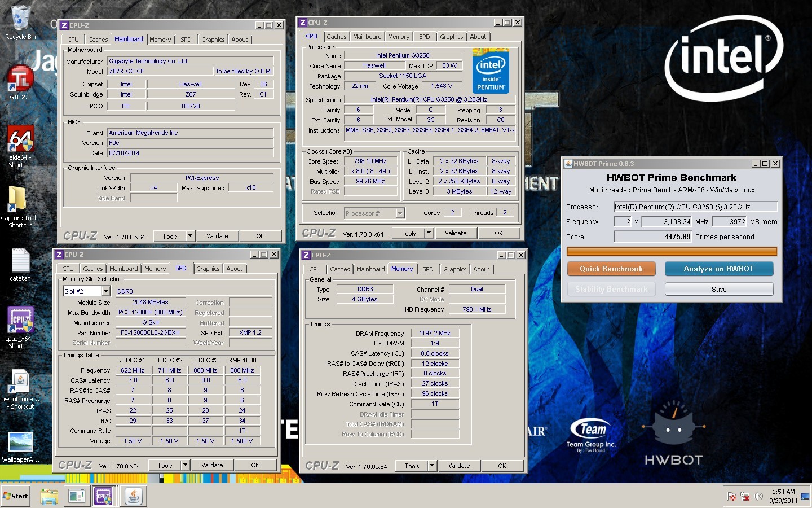Click the orange HWBOT Prime progress bar
This screenshot has height=508, width=812.
672,251
